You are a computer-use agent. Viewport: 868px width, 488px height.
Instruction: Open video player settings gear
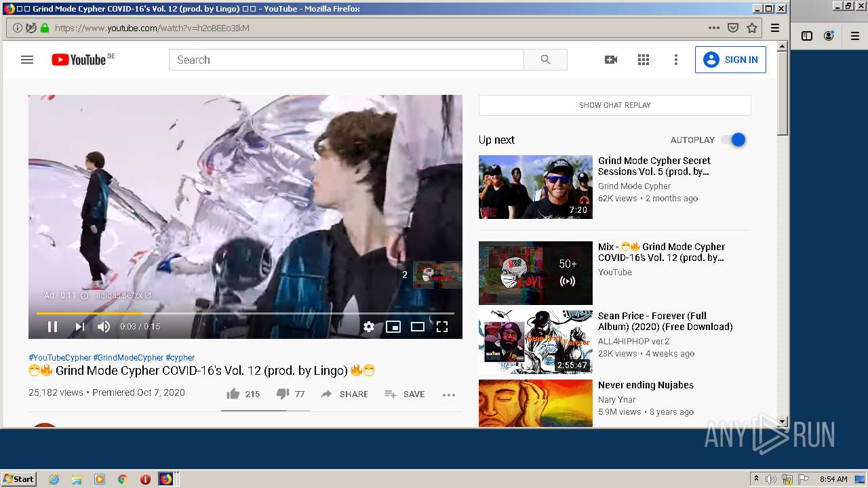pos(369,327)
